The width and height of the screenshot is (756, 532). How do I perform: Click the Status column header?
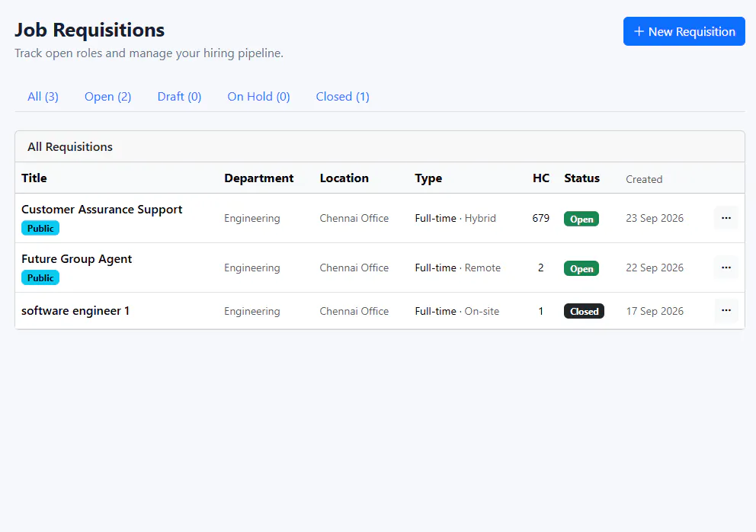tap(582, 178)
